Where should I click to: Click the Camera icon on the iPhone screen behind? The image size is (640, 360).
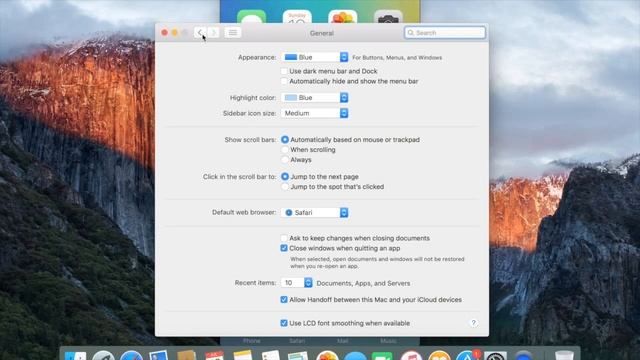[388, 17]
